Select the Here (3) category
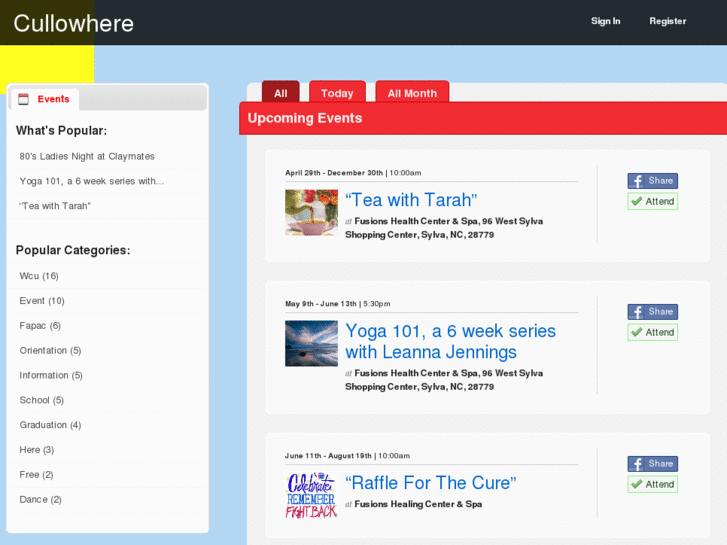727x545 pixels. (37, 450)
